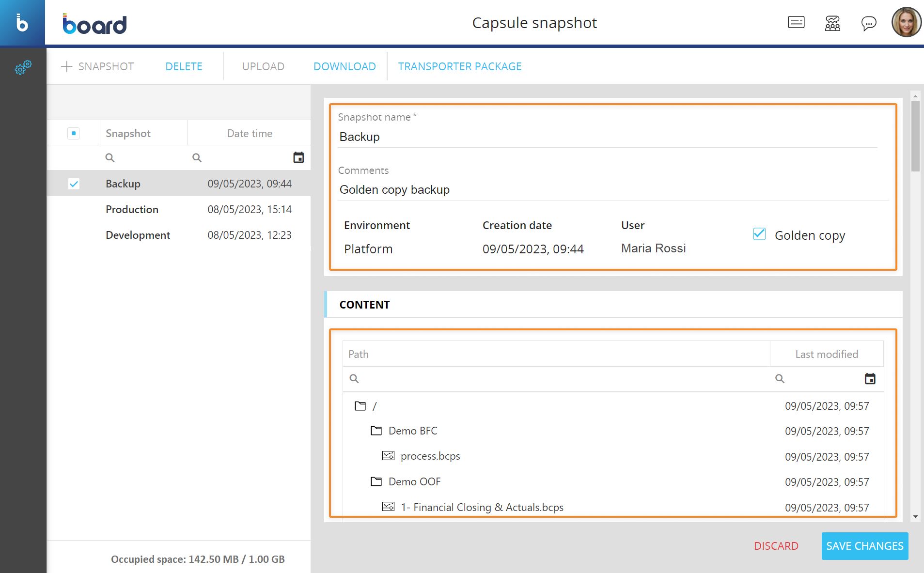This screenshot has height=573, width=924.
Task: Collapse the root '/' folder
Action: 360,406
